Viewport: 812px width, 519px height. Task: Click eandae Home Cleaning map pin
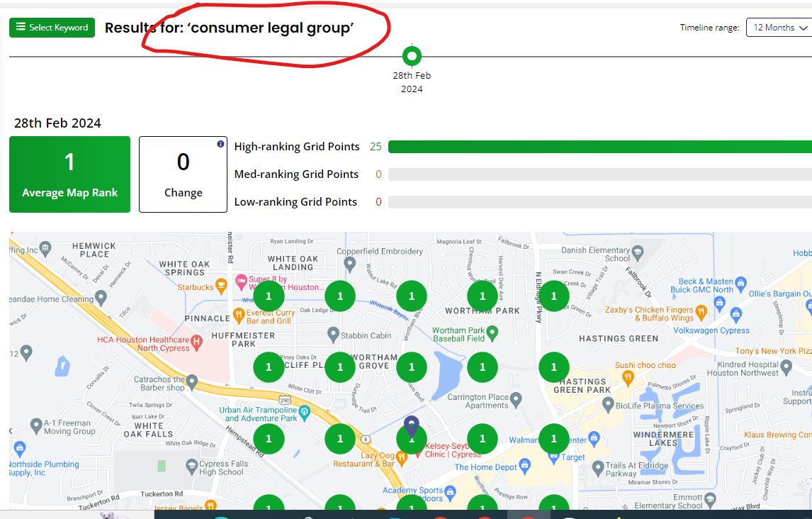[x=101, y=297]
